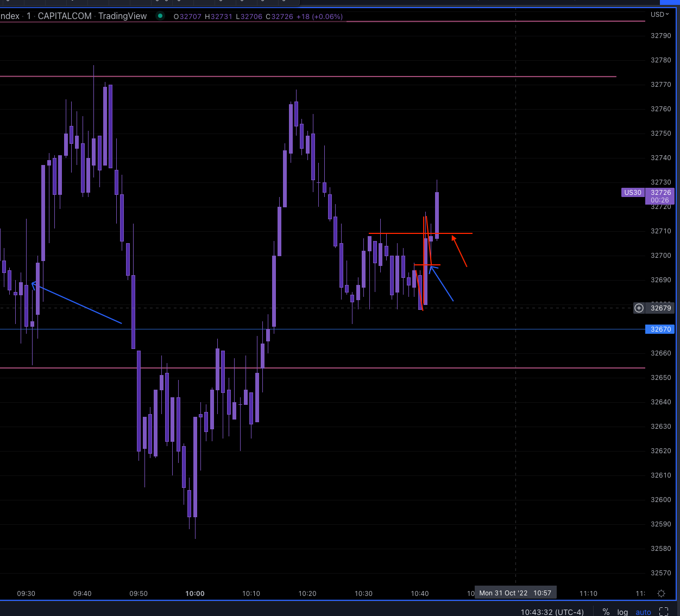Click the blue 32670 price level label
680x616 pixels.
pyautogui.click(x=659, y=329)
